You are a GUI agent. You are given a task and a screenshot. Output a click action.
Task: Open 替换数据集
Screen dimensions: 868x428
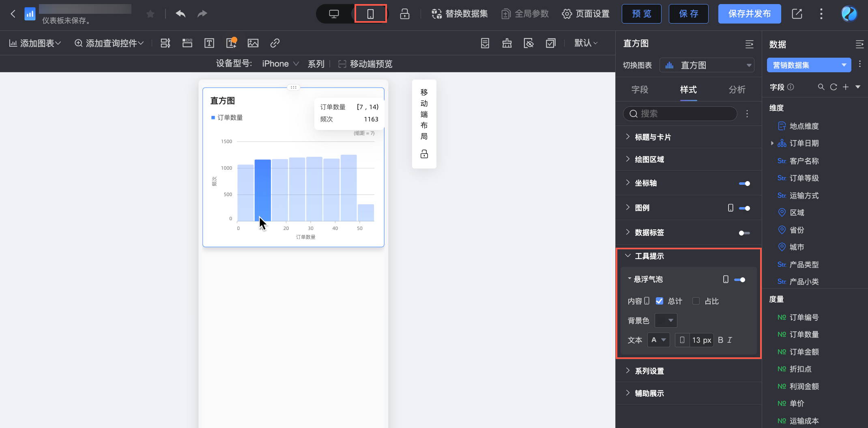tap(460, 14)
